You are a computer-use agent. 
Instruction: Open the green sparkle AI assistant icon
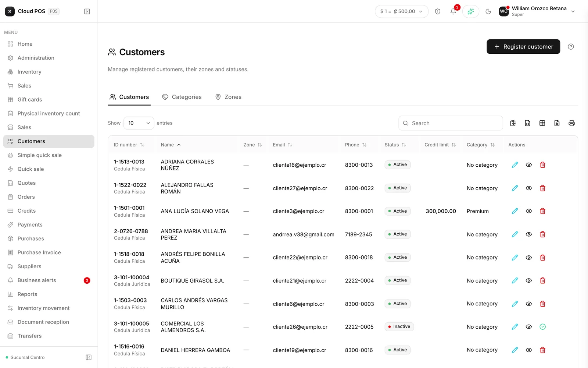471,11
